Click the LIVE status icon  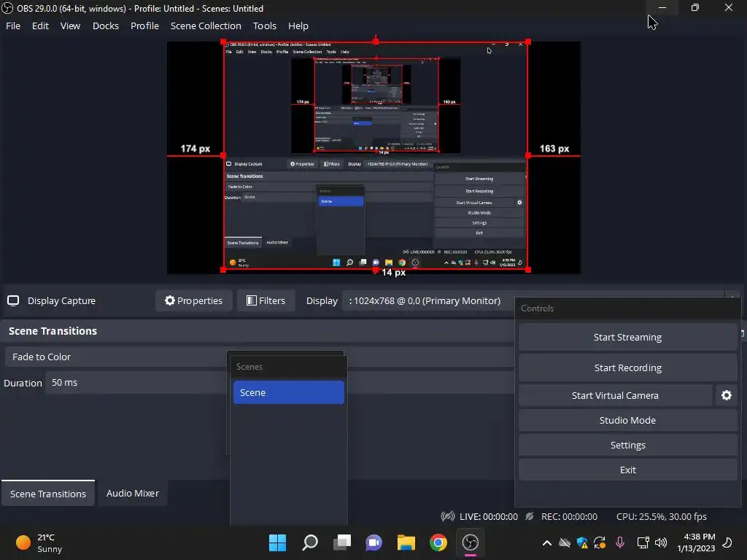pos(448,516)
